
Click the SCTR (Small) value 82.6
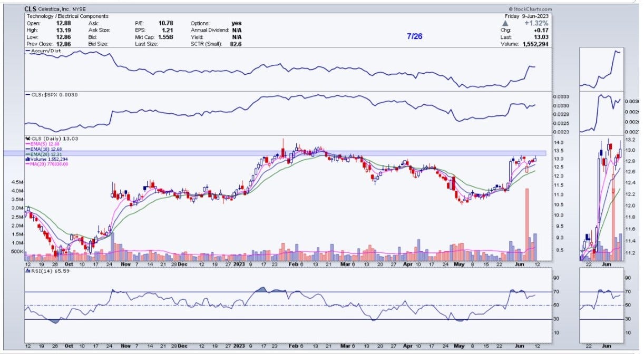[236, 44]
